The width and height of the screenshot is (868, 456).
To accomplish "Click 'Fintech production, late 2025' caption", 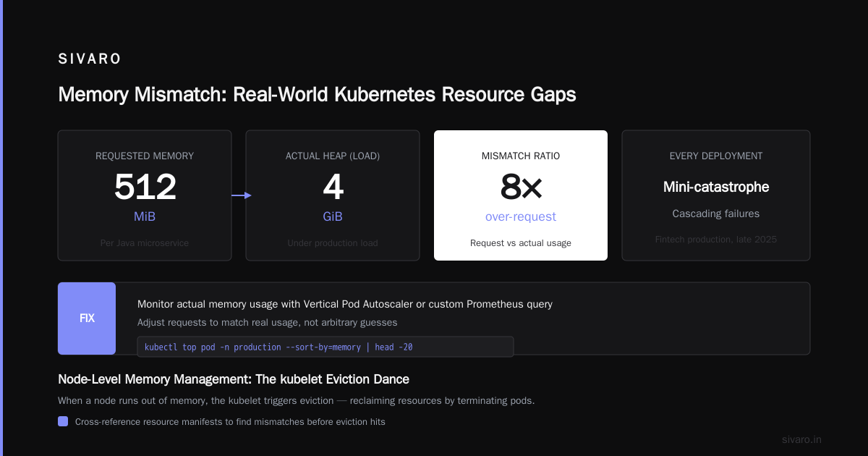I will [716, 239].
